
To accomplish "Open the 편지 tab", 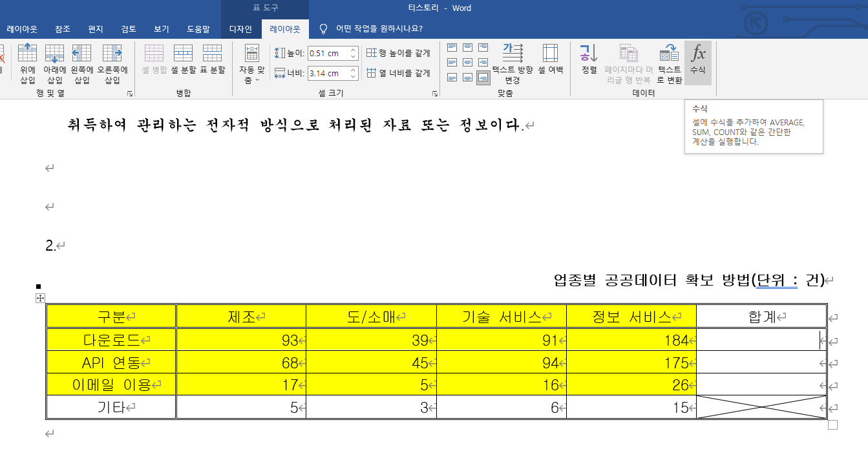I will tap(96, 28).
